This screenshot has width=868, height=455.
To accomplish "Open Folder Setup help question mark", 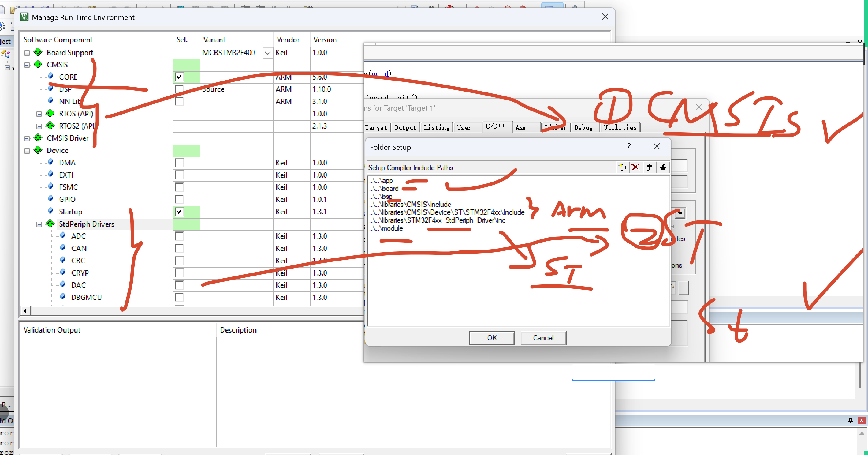I will (x=629, y=146).
